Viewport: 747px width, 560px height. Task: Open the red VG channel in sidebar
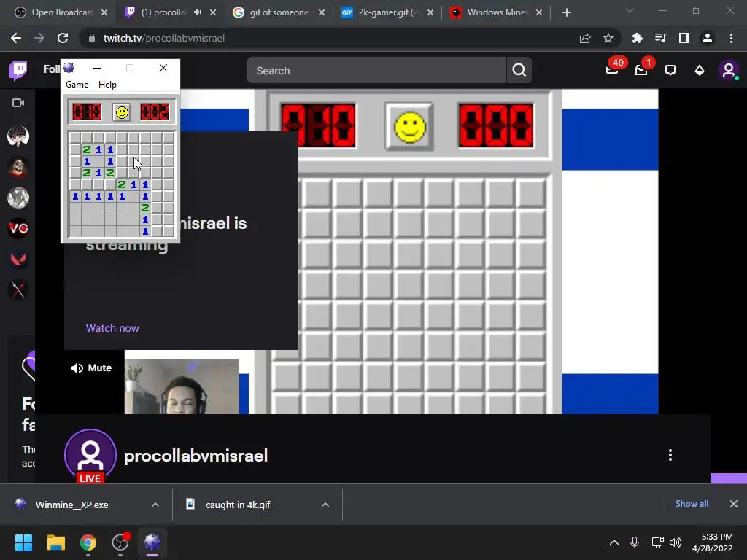point(18,229)
